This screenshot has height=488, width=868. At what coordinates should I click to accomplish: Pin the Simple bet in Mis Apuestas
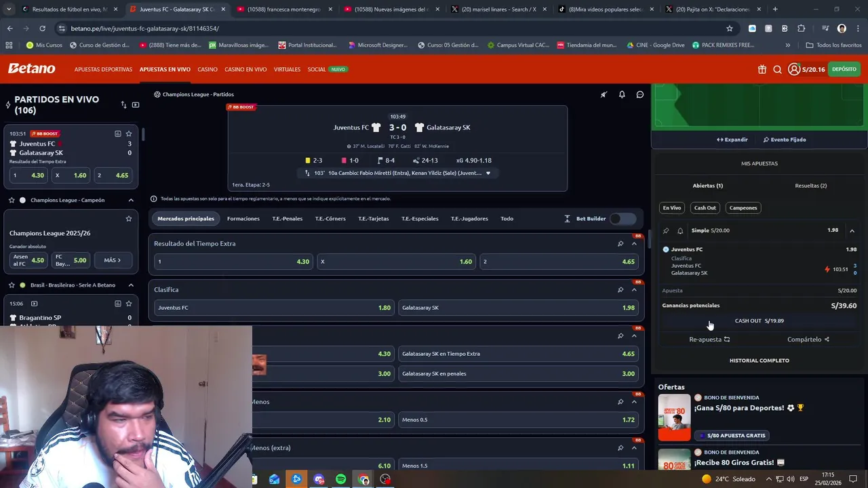coord(666,230)
